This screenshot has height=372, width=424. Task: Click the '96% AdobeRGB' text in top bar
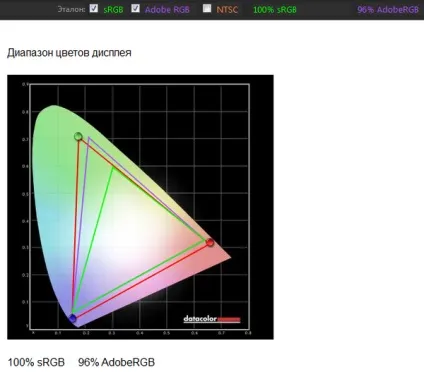(388, 9)
